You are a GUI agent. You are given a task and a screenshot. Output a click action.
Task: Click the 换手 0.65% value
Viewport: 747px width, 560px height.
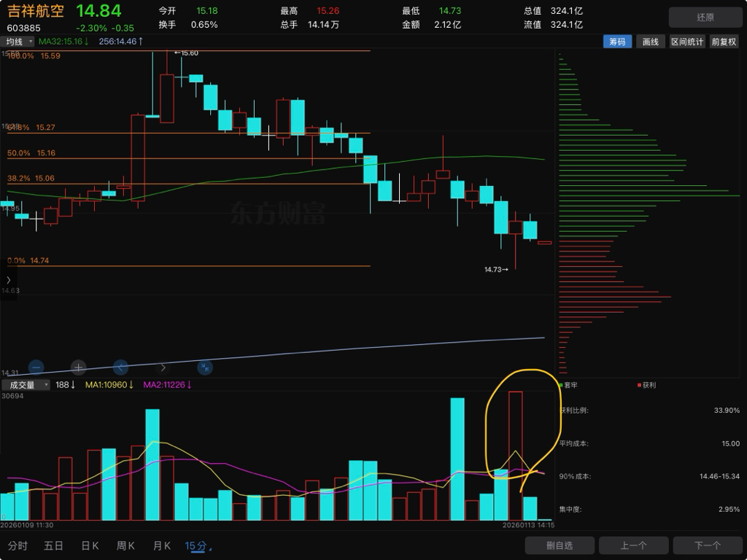(x=204, y=24)
